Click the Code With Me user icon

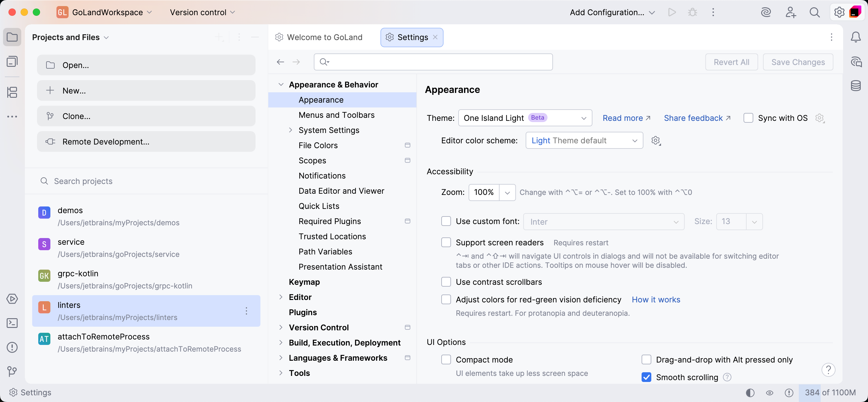(791, 12)
